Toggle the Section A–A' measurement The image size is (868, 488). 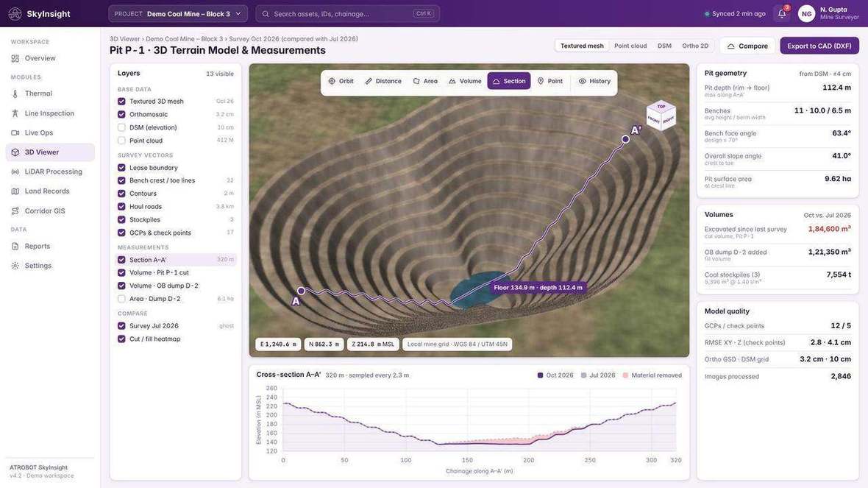tap(121, 260)
